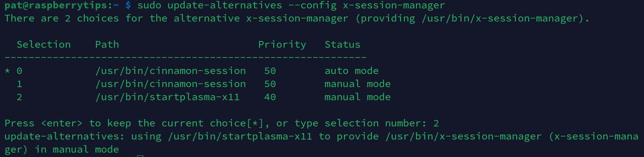Click the priority 50 in the auto mode row

pyautogui.click(x=270, y=71)
